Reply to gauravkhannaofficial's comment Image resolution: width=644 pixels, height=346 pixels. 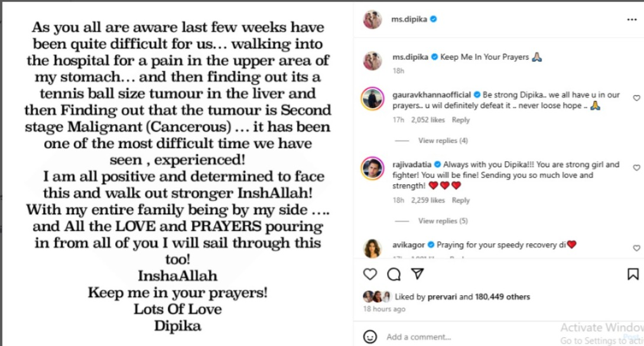(x=461, y=120)
